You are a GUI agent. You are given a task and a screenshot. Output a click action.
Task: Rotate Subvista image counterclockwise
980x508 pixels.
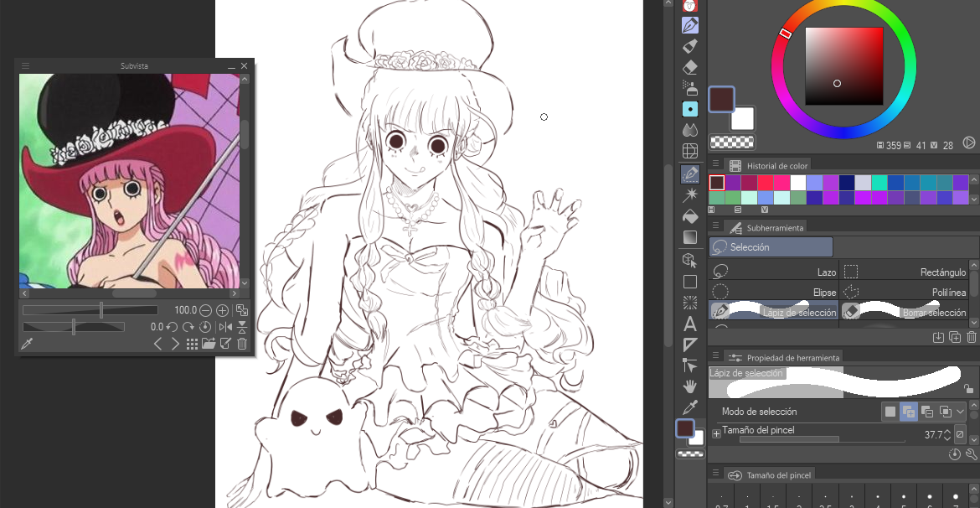pos(173,327)
